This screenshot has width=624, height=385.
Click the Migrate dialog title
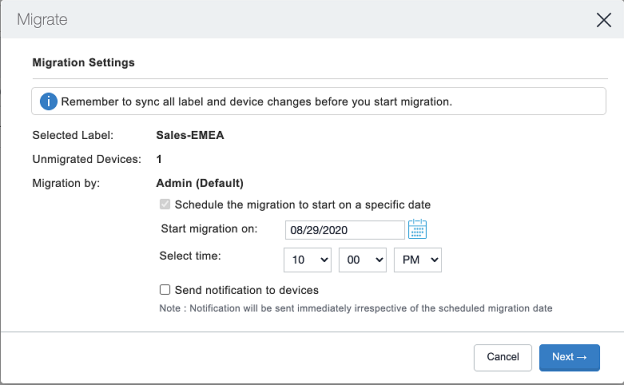coord(42,20)
